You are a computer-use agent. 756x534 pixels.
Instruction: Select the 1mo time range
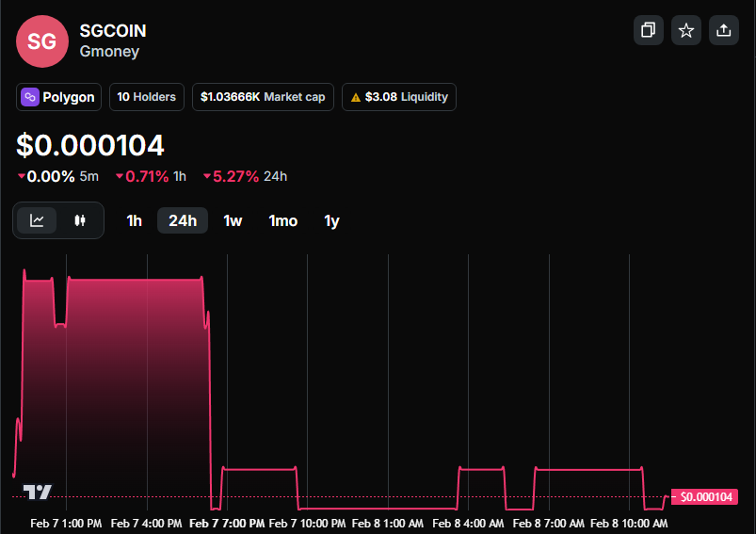tap(283, 221)
